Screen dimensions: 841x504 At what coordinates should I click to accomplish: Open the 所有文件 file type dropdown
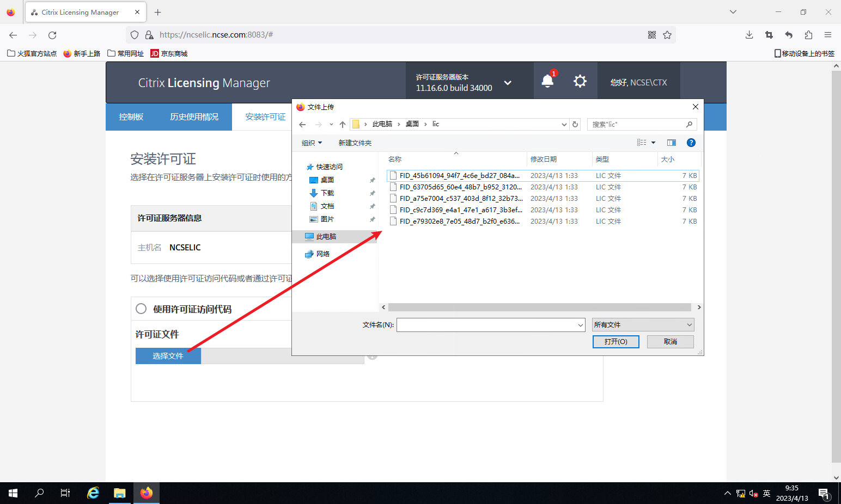click(643, 325)
